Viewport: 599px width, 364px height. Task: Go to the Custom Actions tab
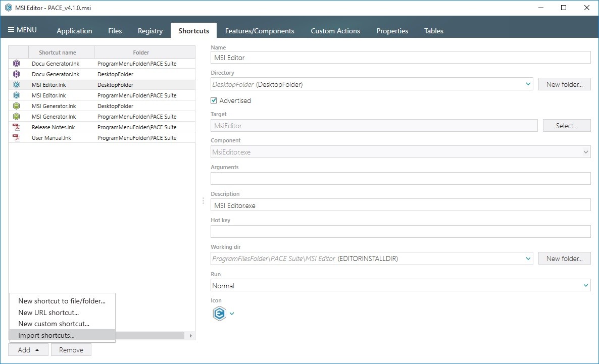point(335,31)
